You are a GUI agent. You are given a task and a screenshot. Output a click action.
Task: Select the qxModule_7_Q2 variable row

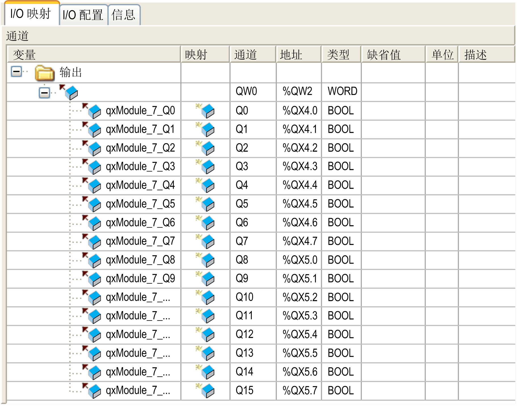pyautogui.click(x=140, y=148)
